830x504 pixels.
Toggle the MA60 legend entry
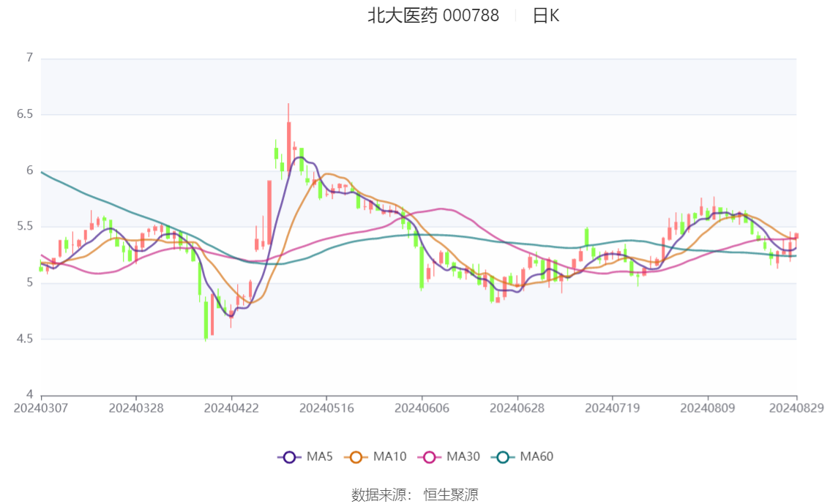tap(523, 457)
